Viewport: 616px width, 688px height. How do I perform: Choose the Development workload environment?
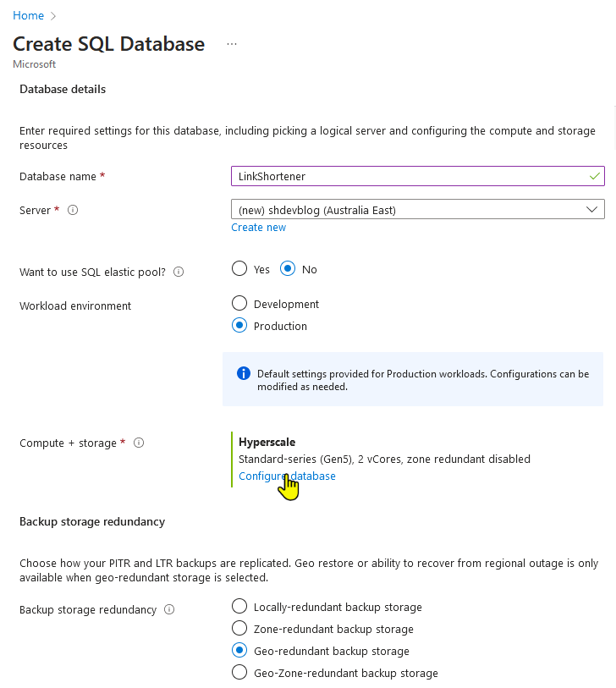239,304
